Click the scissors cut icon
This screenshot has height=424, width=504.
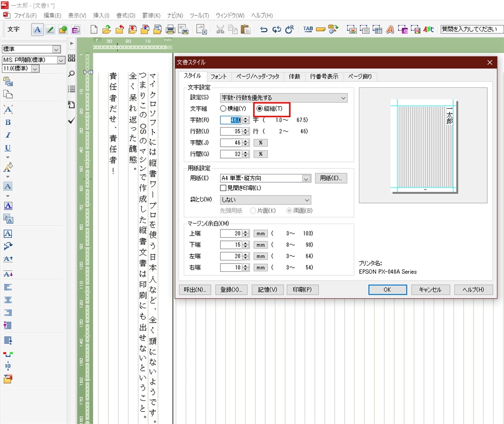(x=220, y=29)
